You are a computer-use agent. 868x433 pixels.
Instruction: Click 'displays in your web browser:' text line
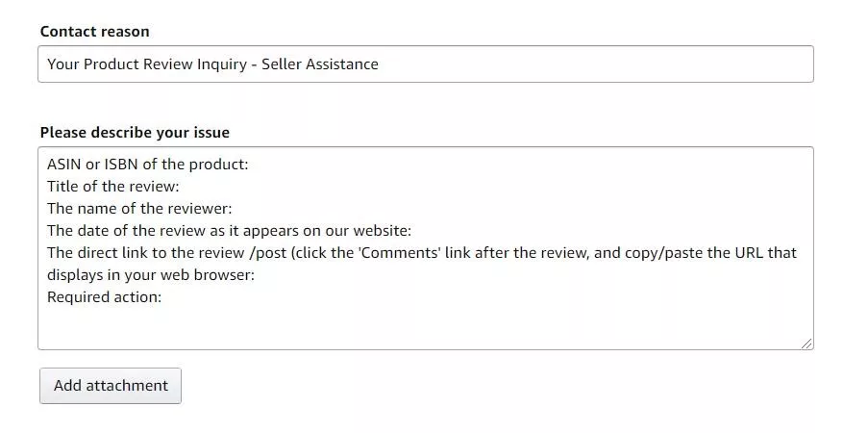tap(151, 275)
